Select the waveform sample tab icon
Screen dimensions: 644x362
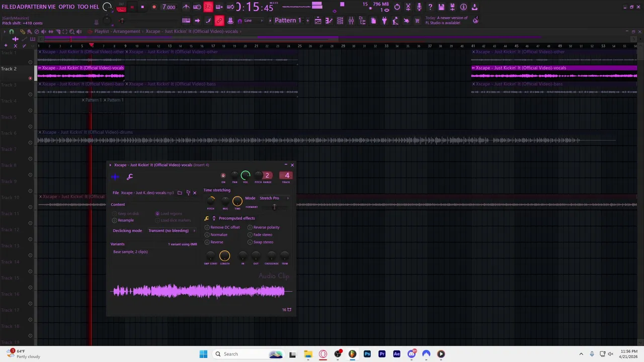coord(115,176)
